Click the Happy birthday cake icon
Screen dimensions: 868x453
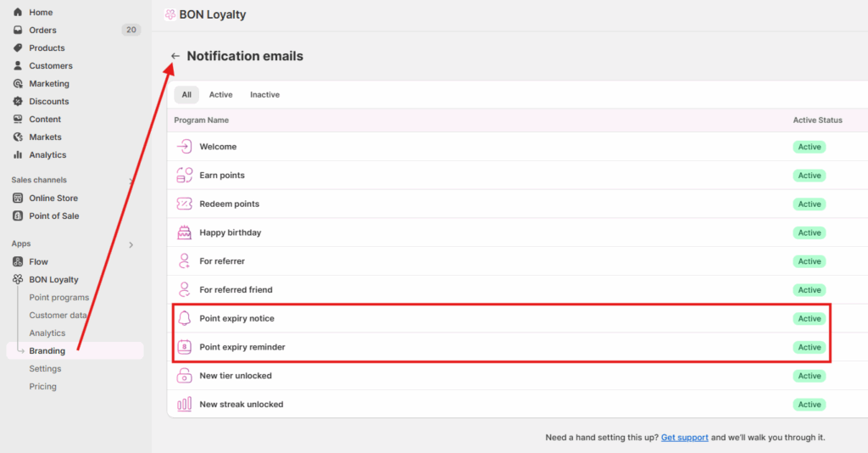pos(184,232)
